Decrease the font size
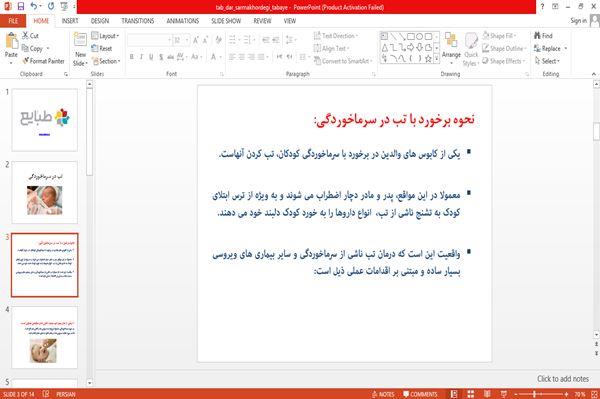The width and height of the screenshot is (600, 399). click(205, 40)
